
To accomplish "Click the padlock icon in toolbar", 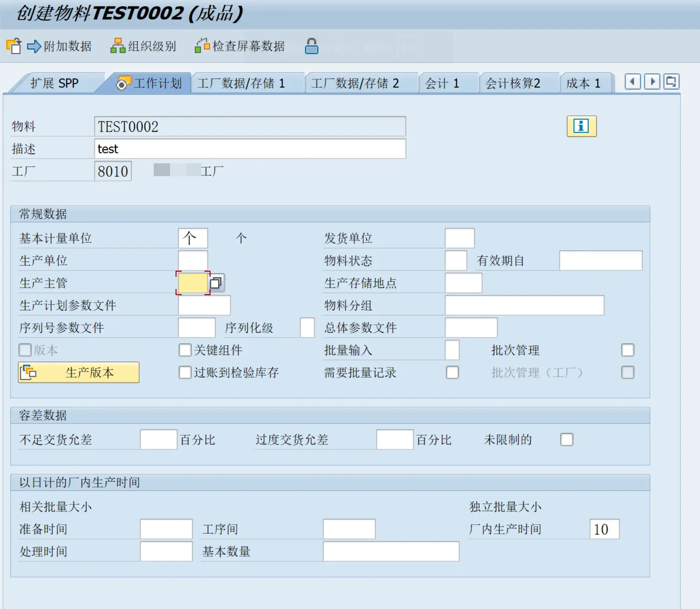I will click(311, 46).
